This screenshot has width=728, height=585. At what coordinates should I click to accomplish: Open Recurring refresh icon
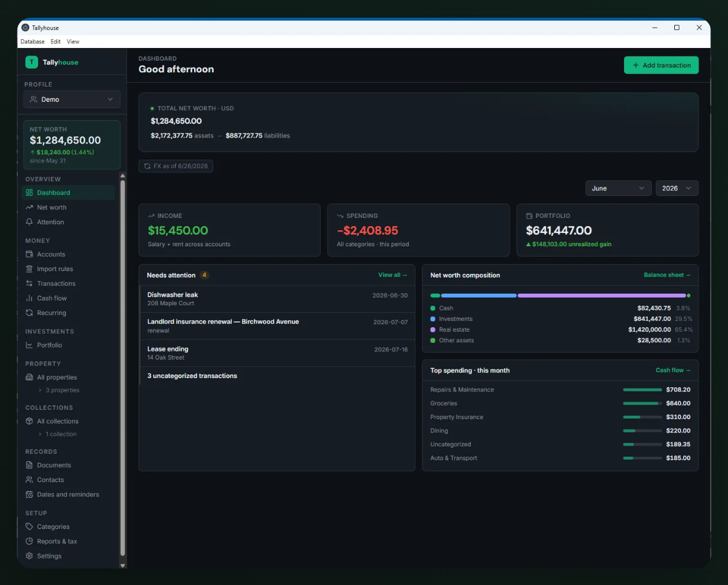(29, 313)
